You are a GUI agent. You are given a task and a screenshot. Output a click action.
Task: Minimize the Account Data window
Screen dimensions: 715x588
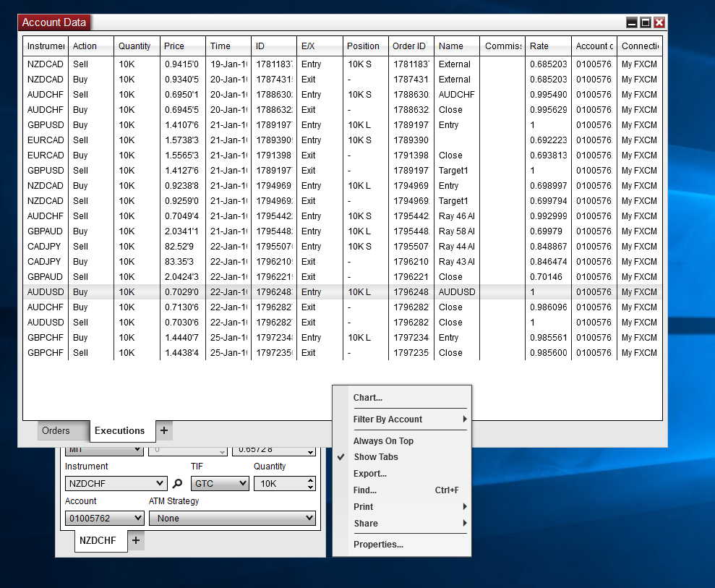632,22
